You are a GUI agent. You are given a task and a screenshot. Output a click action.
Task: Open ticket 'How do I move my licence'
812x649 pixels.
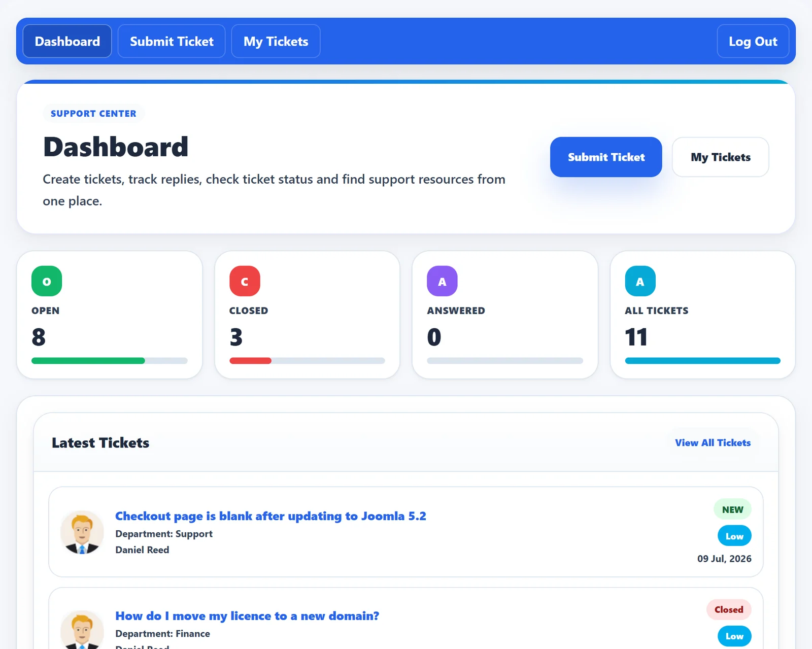point(247,616)
